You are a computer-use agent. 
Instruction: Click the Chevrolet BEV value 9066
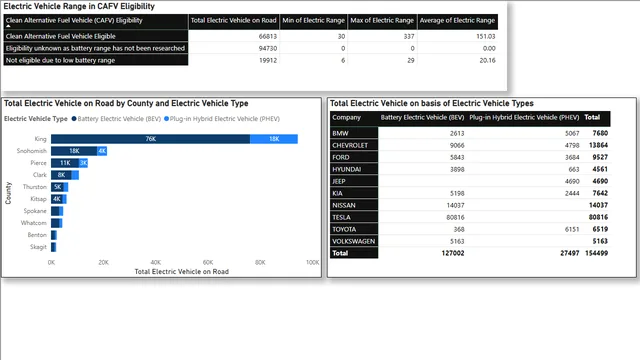click(x=457, y=145)
